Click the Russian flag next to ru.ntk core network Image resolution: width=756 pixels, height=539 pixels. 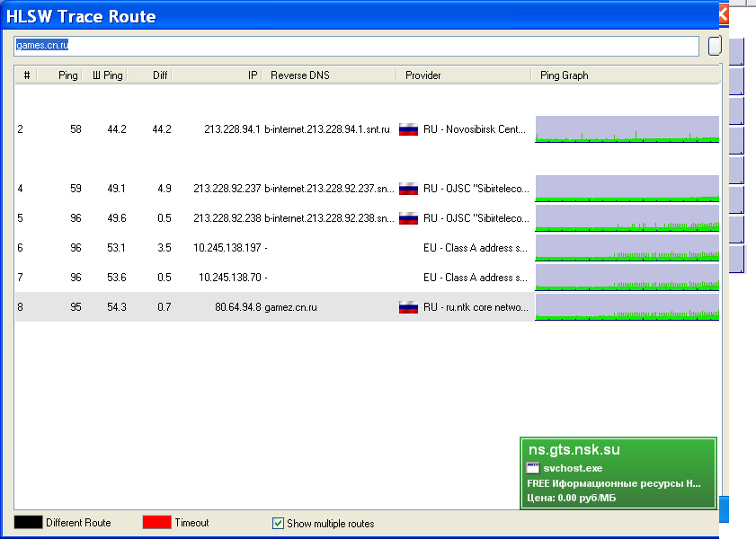[409, 307]
